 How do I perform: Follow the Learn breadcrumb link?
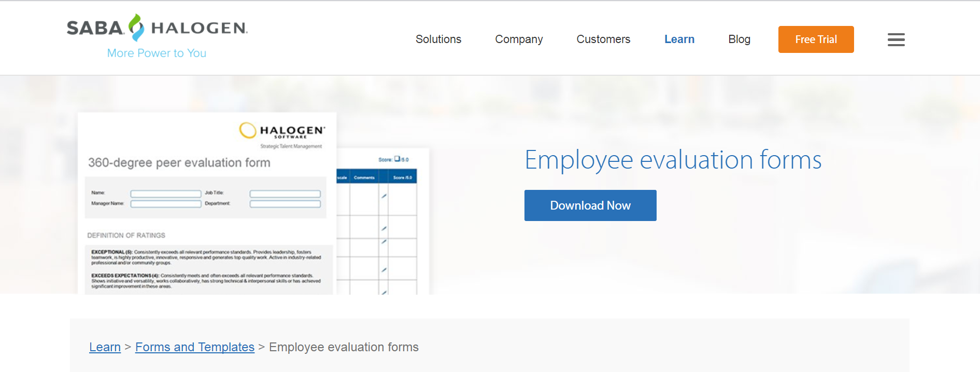[x=105, y=347]
